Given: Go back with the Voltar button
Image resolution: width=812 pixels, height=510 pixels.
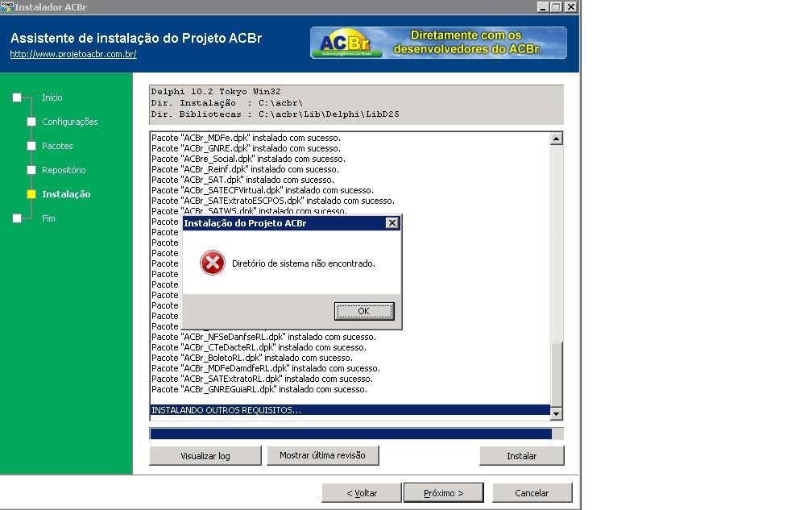Looking at the screenshot, I should click(x=362, y=493).
